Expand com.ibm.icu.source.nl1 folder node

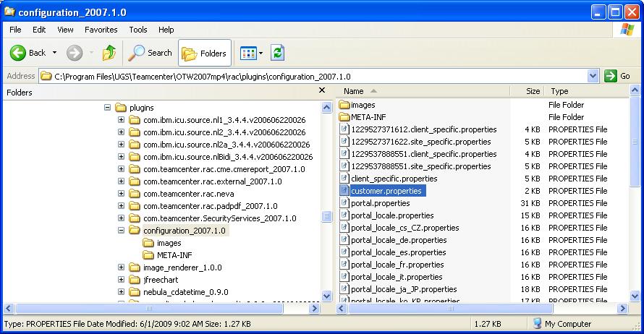121,120
